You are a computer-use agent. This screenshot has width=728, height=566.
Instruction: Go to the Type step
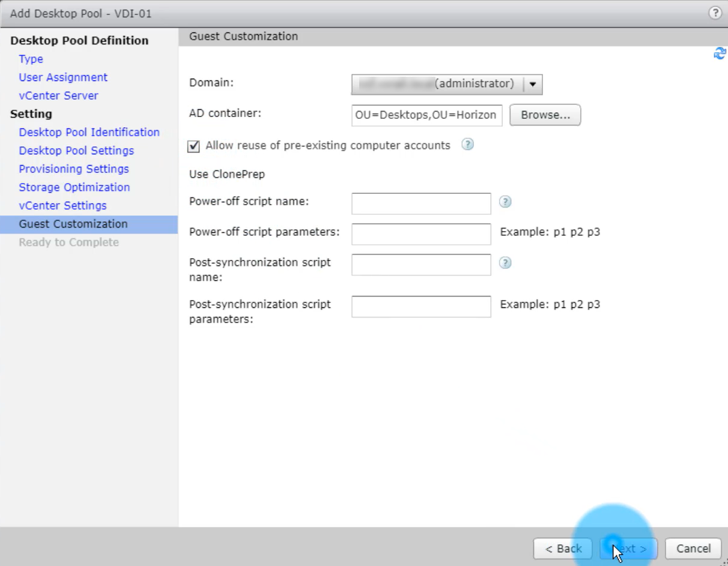(31, 59)
